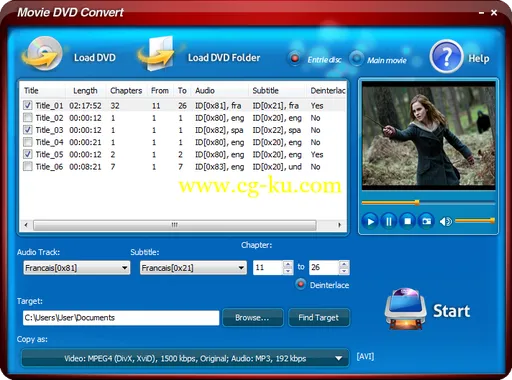Image resolution: width=512 pixels, height=380 pixels.
Task: Play the preview video
Action: click(x=370, y=221)
